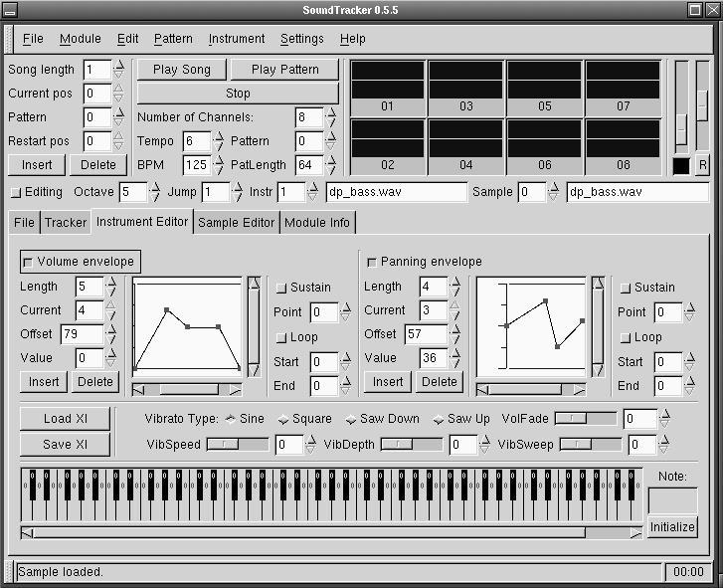Click the black square below the amplification slider

coord(681,165)
